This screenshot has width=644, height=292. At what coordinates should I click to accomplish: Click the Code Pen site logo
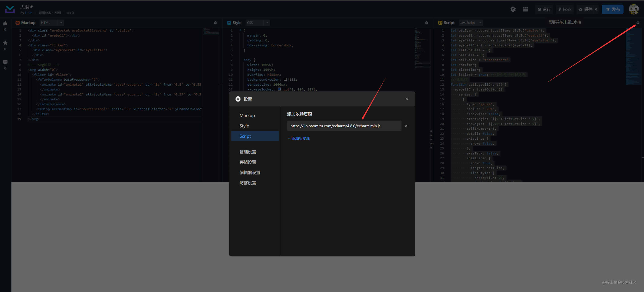pyautogui.click(x=10, y=9)
